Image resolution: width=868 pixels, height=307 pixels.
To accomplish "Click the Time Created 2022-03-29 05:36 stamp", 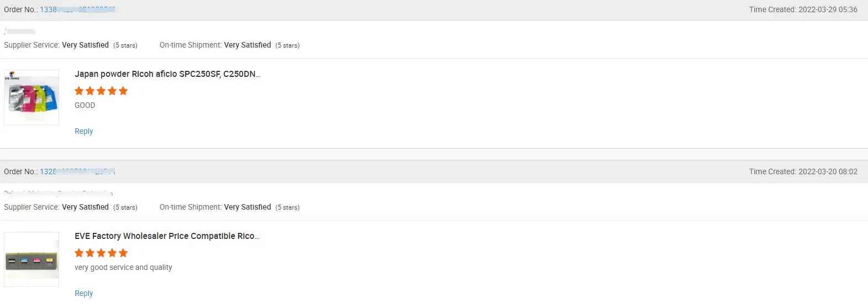I will click(x=803, y=9).
